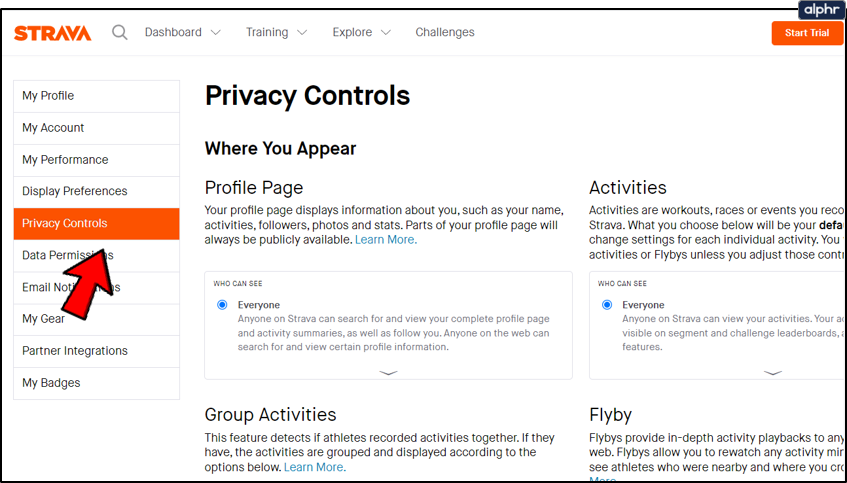Open My Account settings
847x483 pixels.
pos(53,128)
